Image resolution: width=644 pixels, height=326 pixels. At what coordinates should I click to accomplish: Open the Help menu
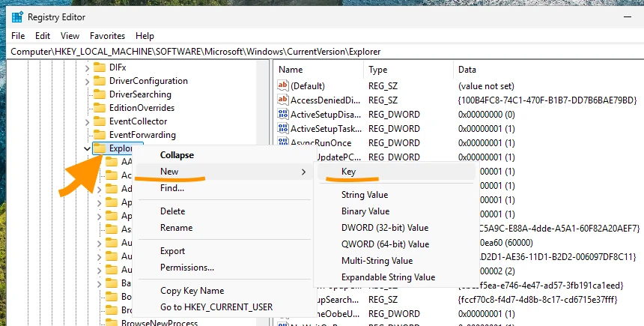[x=145, y=36]
